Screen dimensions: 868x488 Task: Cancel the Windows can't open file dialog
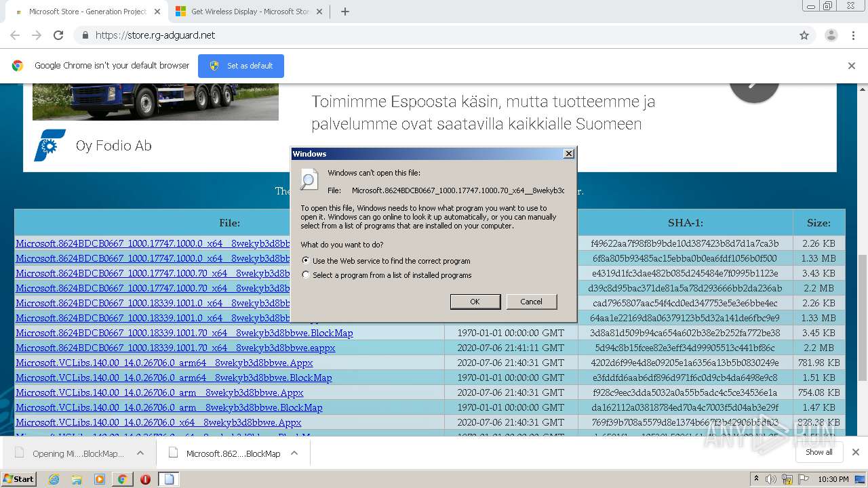click(x=531, y=302)
